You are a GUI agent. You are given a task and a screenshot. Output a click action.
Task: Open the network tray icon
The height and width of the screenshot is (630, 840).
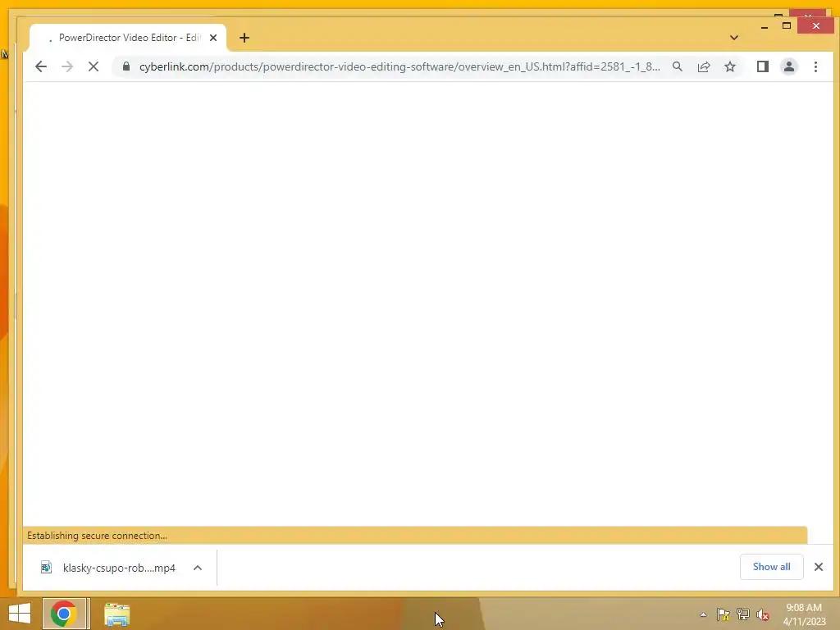click(x=742, y=614)
